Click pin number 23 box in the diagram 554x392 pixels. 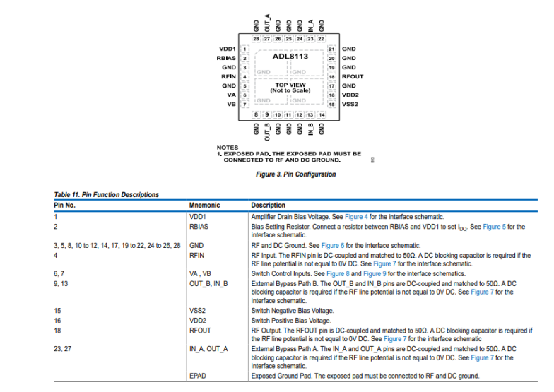click(310, 39)
